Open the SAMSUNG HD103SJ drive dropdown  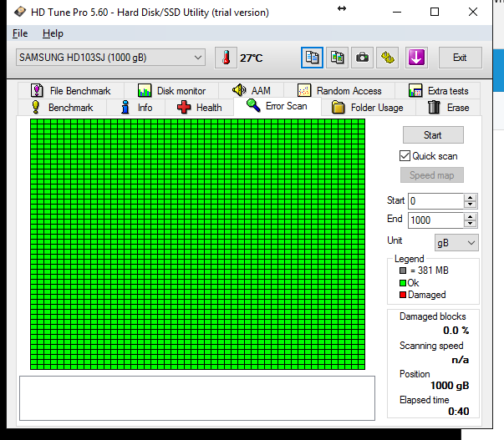[110, 58]
